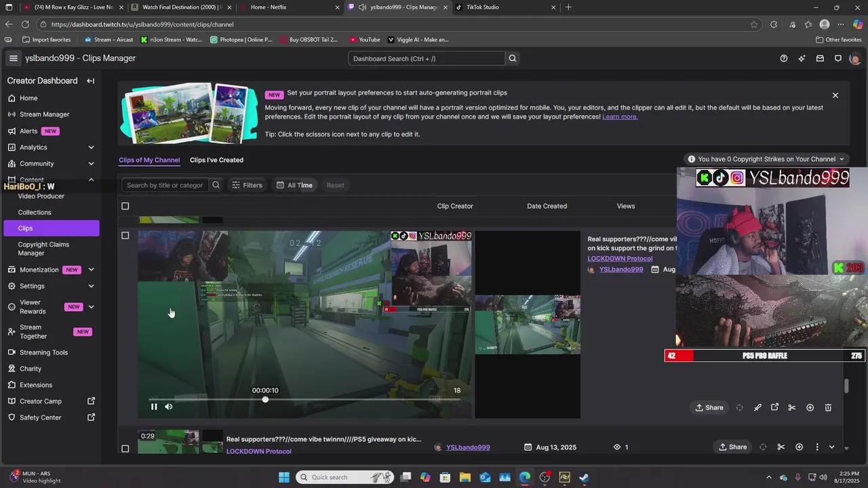Click the dashboard search magnifier button
The width and height of the screenshot is (868, 488).
coord(513,58)
